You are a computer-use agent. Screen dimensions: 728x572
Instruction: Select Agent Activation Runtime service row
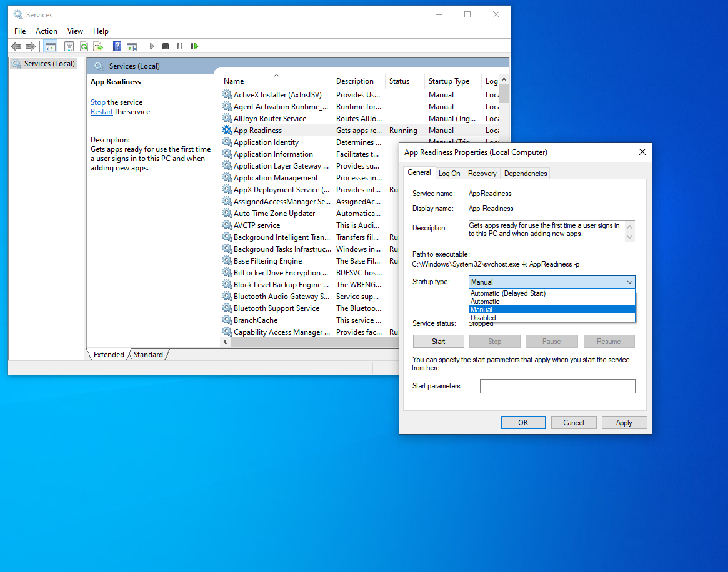coord(360,107)
